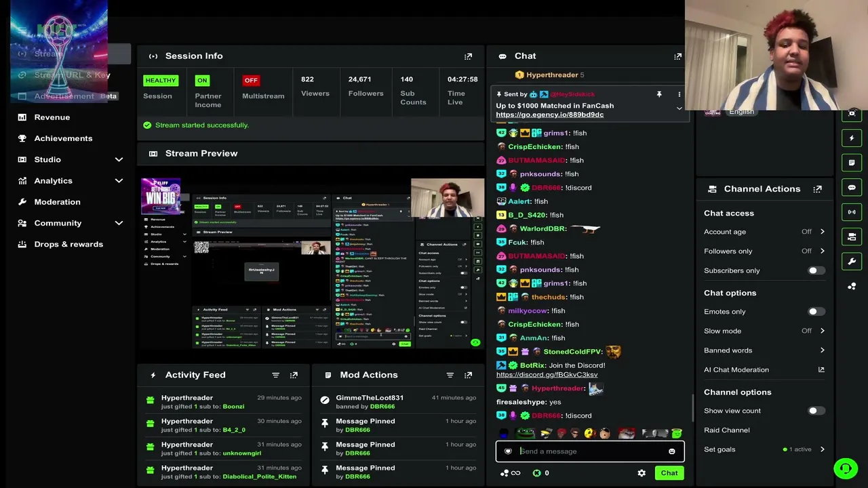Expand the Studio menu chevron
Screen dimensions: 868x488
[119, 159]
